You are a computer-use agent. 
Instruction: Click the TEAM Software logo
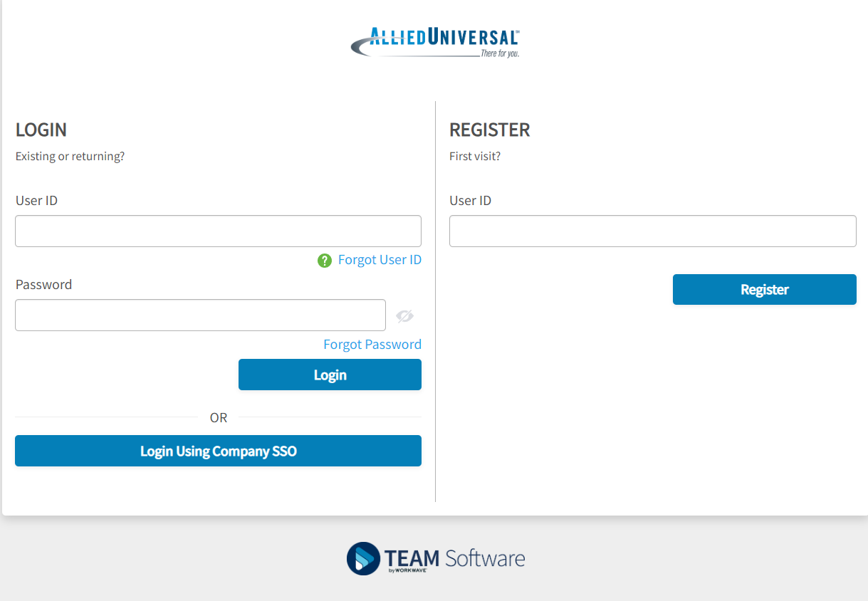pos(435,558)
